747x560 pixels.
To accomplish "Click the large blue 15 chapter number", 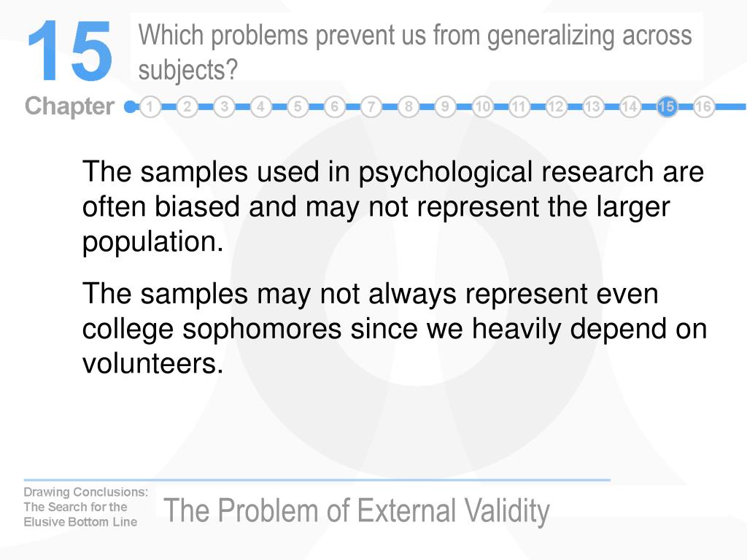I will (69, 51).
